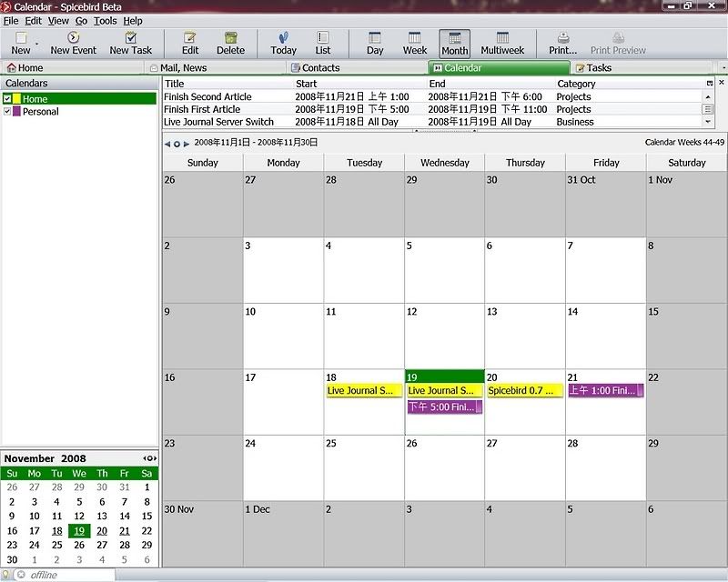Select the Month view
Viewport: 728px width, 582px height.
[x=454, y=44]
